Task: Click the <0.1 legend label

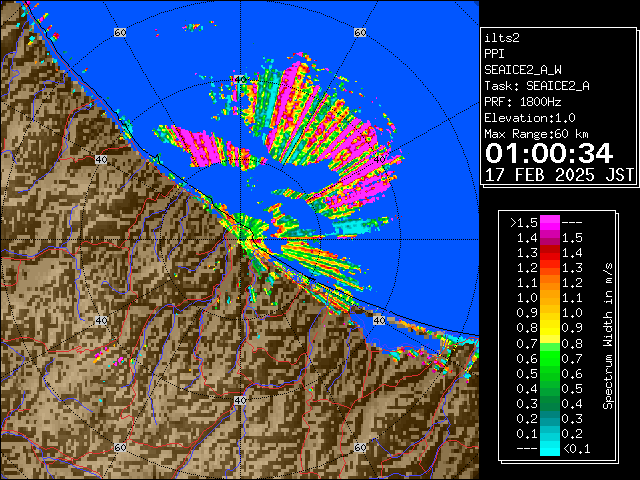Action: (x=576, y=449)
